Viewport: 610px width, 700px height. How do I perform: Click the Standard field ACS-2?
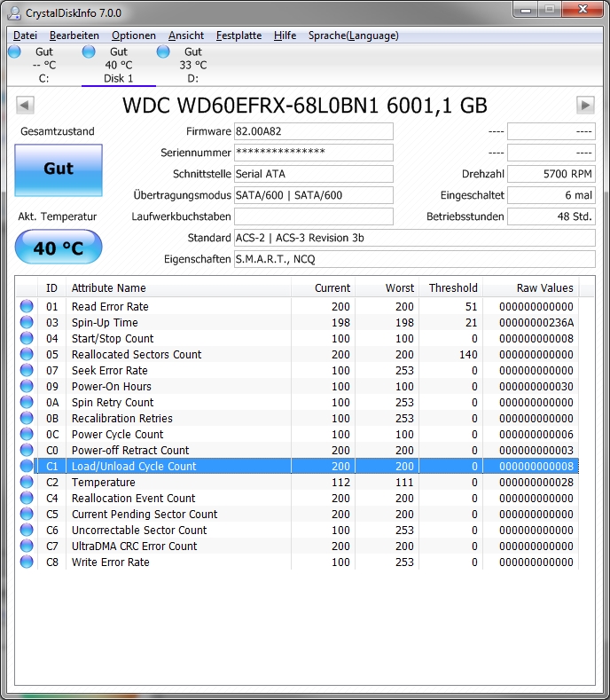point(415,238)
